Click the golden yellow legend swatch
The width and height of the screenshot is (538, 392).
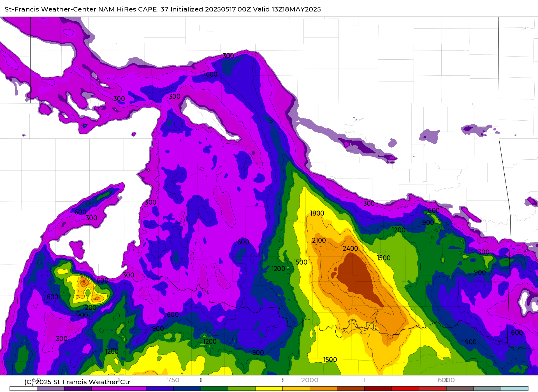(x=296, y=389)
